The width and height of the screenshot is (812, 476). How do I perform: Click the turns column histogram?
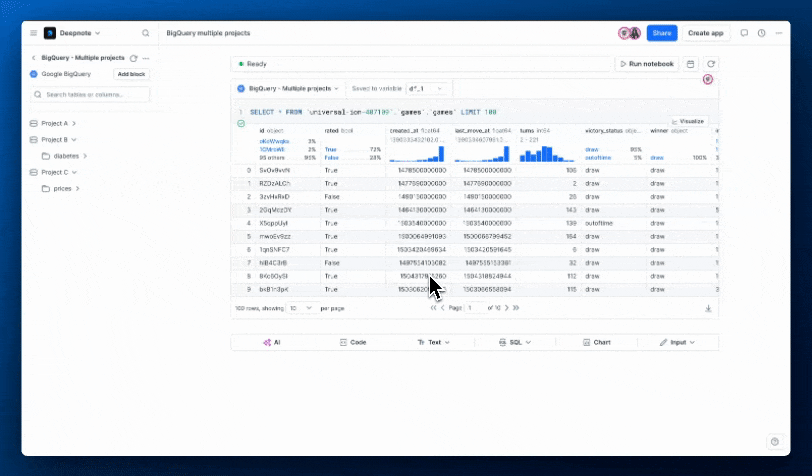click(x=547, y=154)
